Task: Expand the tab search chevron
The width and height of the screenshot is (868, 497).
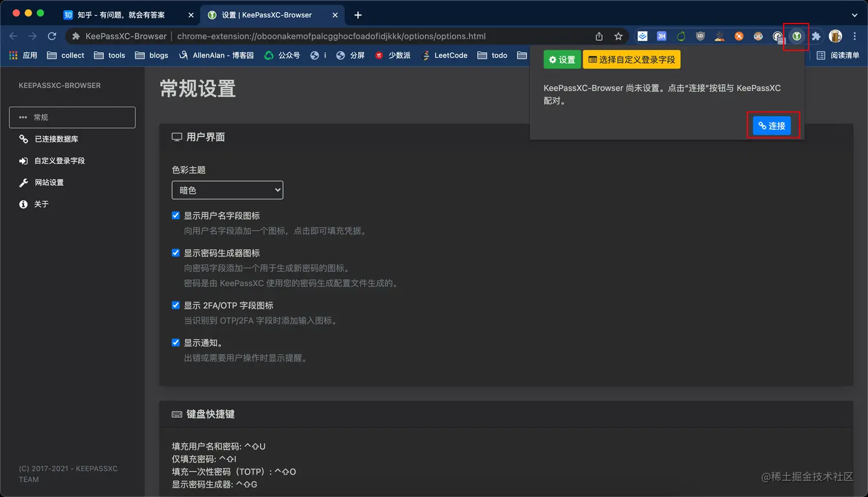Action: coord(855,15)
